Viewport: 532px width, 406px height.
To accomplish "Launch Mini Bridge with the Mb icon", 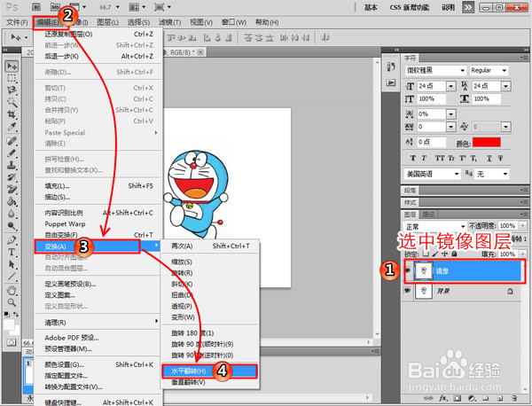I will pyautogui.click(x=55, y=7).
